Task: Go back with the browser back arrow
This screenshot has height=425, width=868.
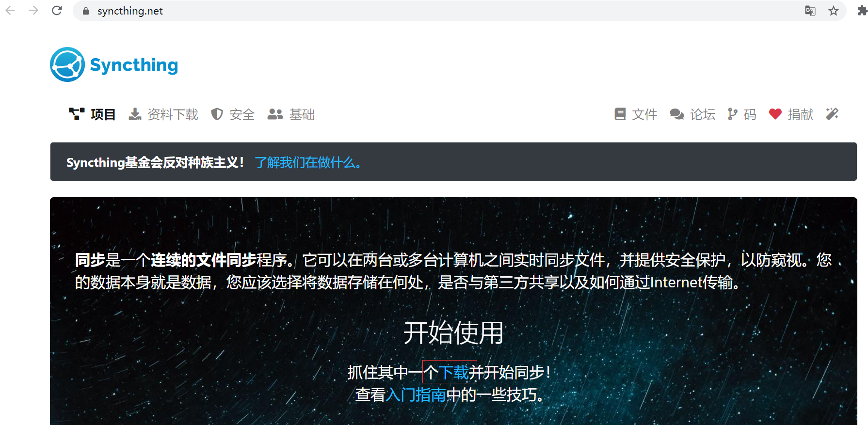Action: point(10,10)
